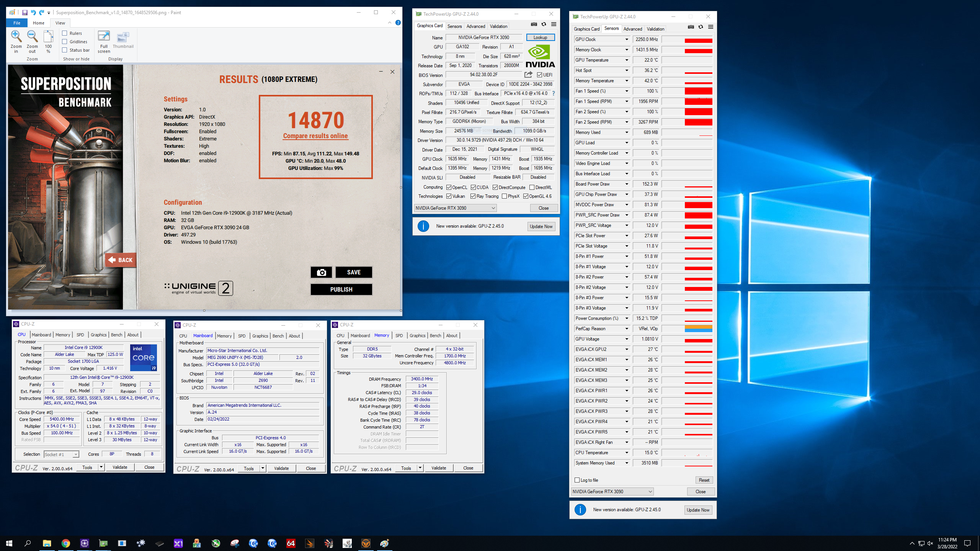
Task: Click Paint Save icon in title bar
Action: 25,13
